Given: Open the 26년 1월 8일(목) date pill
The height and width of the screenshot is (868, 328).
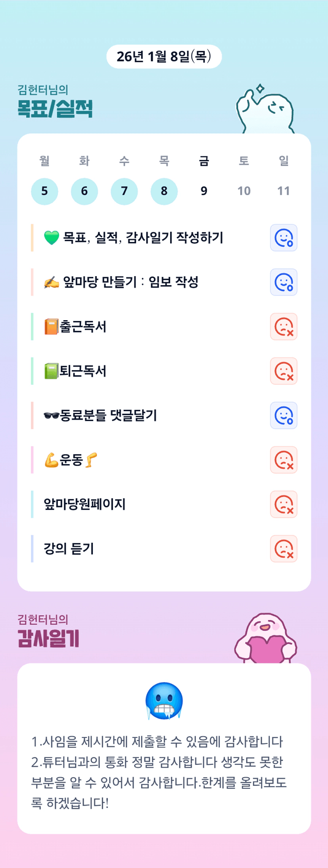Looking at the screenshot, I should 164,57.
